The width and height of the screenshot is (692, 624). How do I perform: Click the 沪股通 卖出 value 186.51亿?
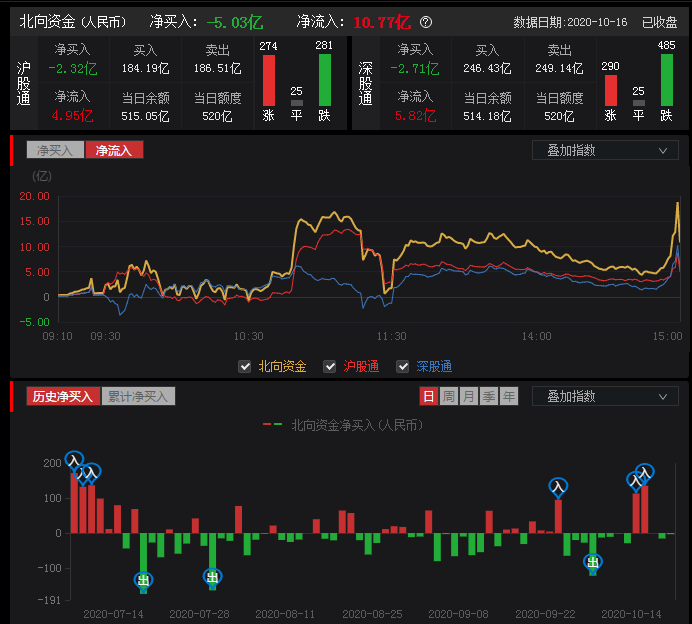point(218,68)
